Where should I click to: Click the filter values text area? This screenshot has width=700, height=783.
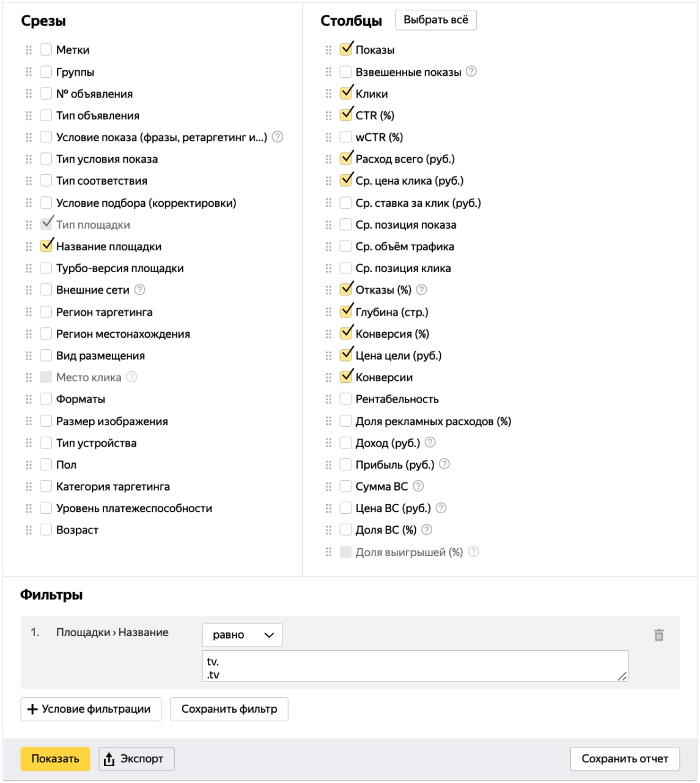[x=414, y=666]
